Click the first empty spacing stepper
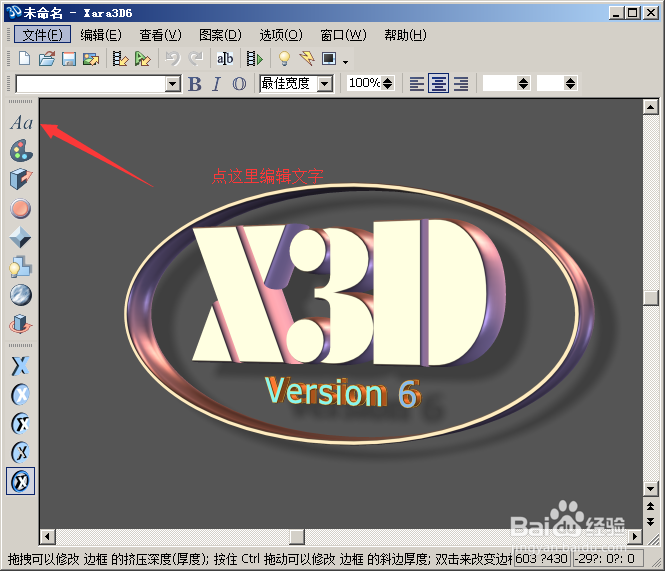 click(x=507, y=83)
